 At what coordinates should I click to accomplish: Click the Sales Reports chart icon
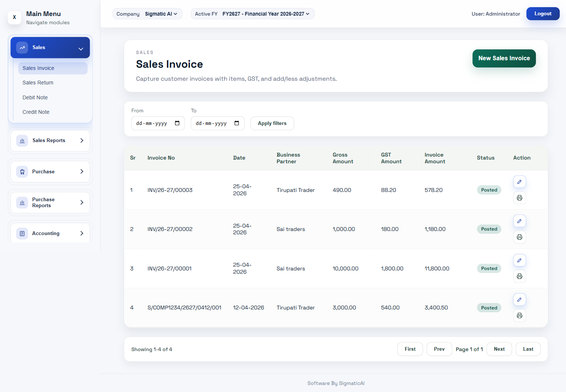click(22, 141)
